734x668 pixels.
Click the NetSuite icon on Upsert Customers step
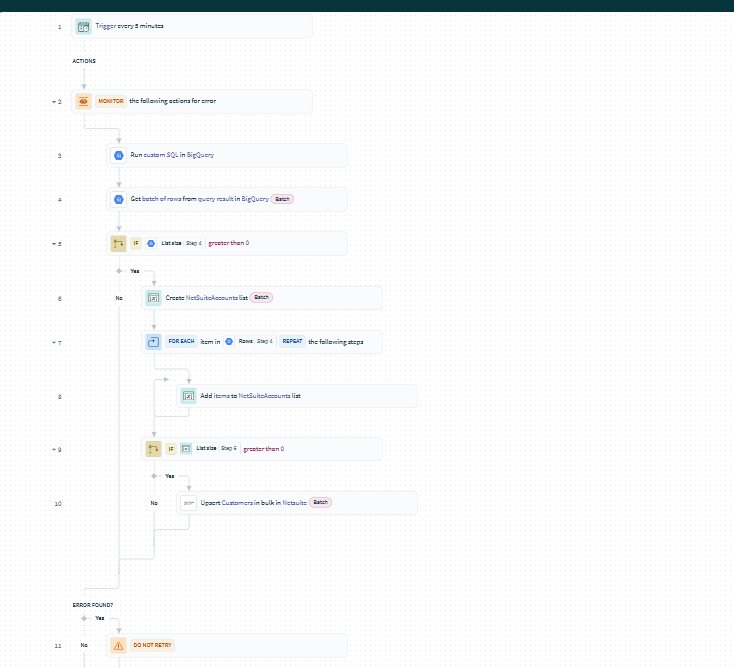(x=188, y=503)
